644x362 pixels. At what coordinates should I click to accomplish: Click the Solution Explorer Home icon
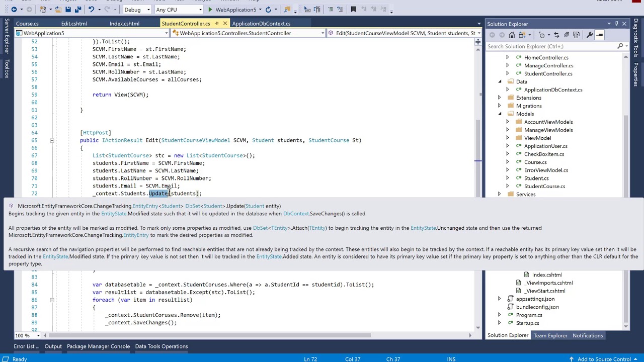tap(512, 35)
